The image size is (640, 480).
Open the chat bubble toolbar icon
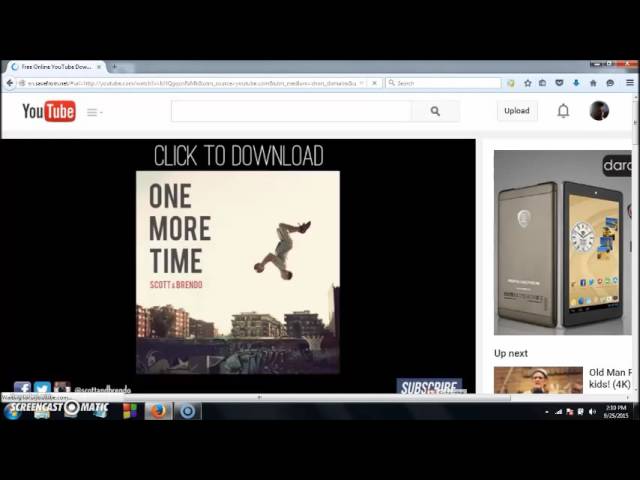tap(610, 83)
